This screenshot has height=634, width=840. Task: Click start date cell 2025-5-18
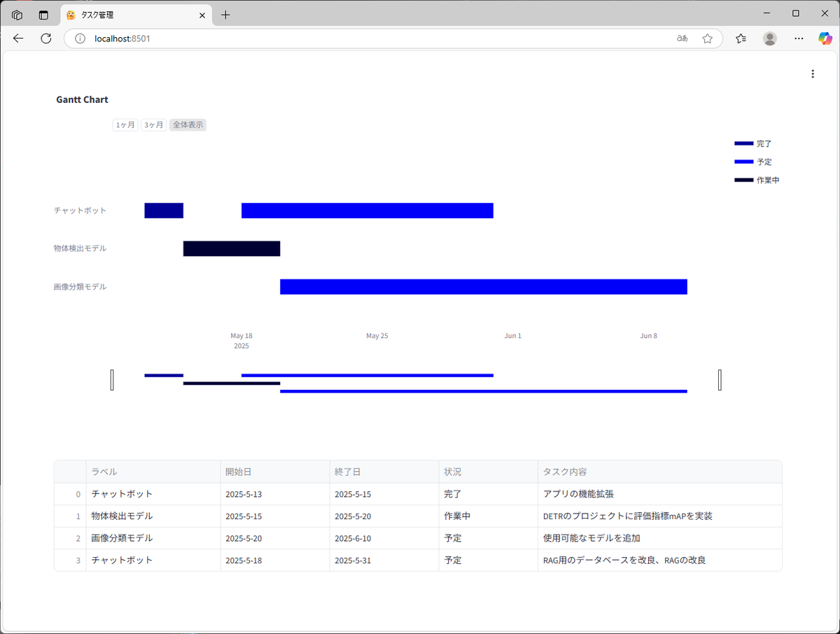click(x=274, y=560)
